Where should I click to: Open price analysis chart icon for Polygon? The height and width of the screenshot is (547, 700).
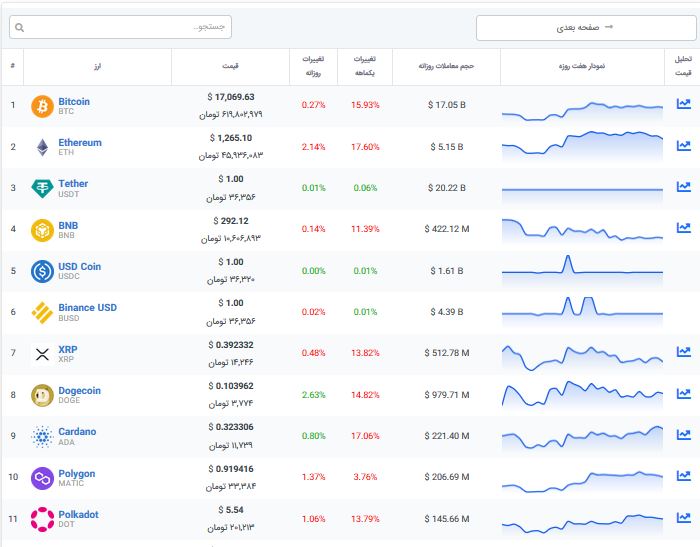click(x=683, y=476)
